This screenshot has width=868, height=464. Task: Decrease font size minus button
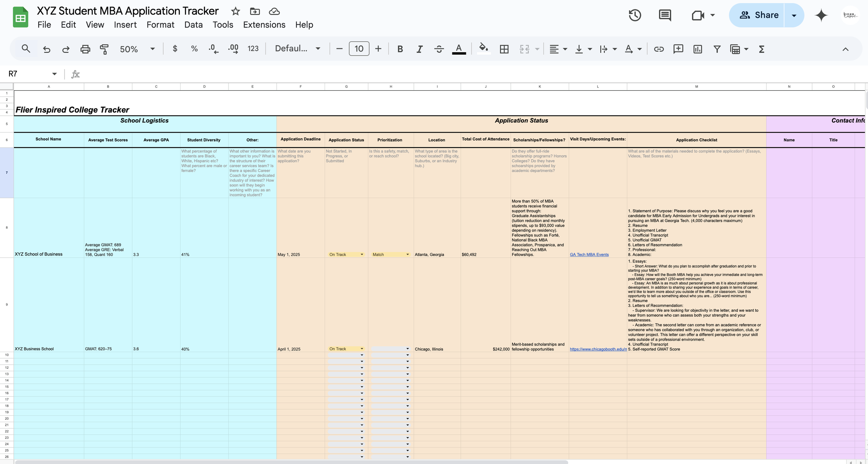coord(339,49)
